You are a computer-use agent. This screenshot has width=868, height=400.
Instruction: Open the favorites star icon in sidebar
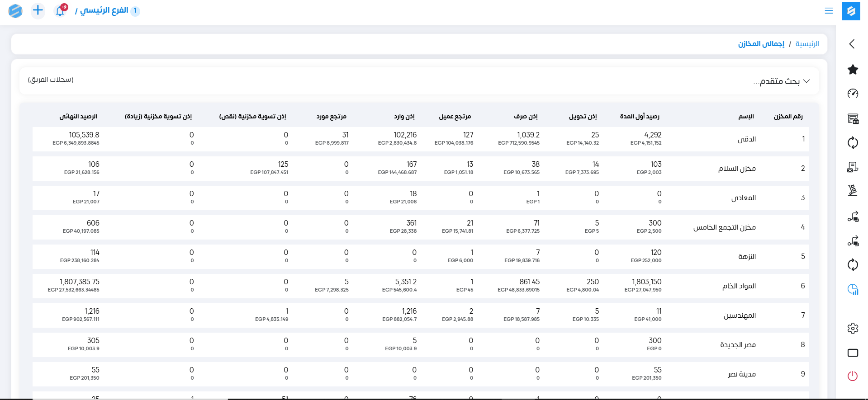pyautogui.click(x=853, y=70)
